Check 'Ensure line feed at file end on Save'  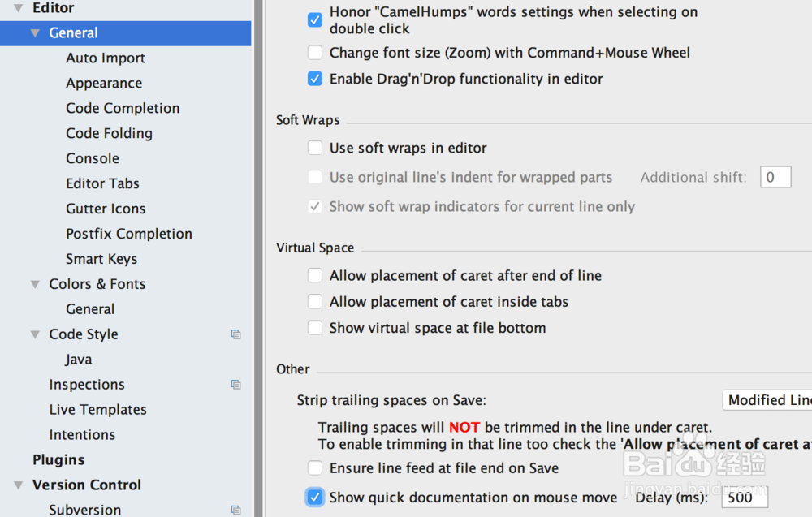(315, 467)
